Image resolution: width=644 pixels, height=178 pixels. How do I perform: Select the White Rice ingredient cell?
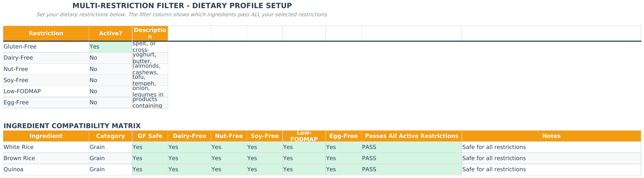click(46, 147)
